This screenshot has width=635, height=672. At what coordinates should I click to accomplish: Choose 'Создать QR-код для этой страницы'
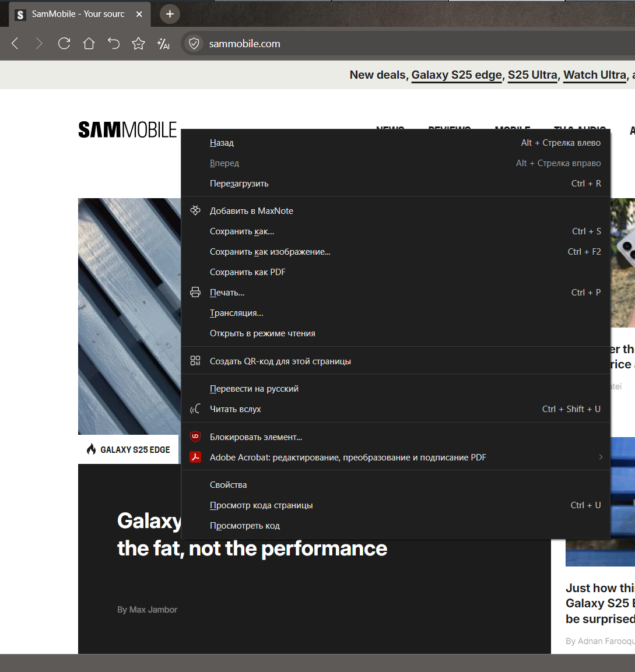coord(395,361)
